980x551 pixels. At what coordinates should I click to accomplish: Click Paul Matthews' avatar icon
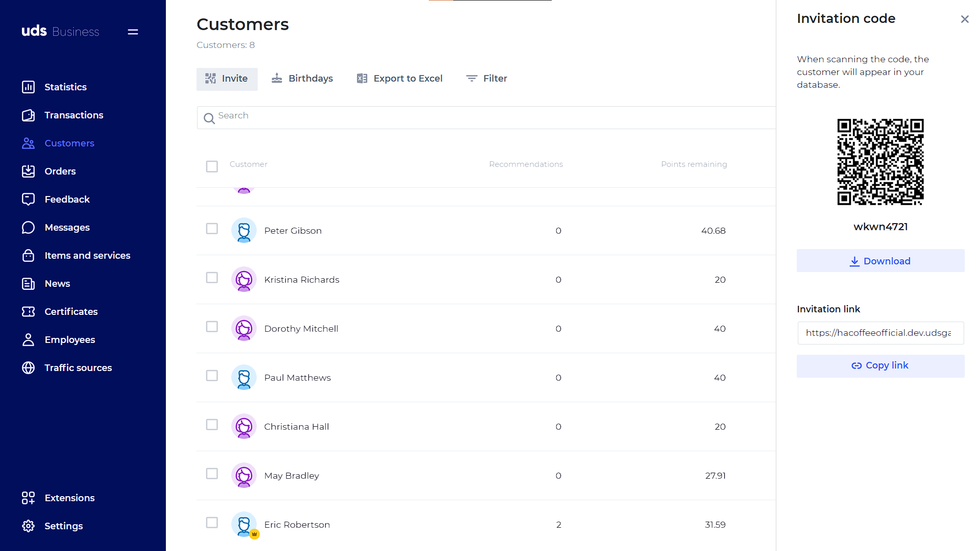244,377
